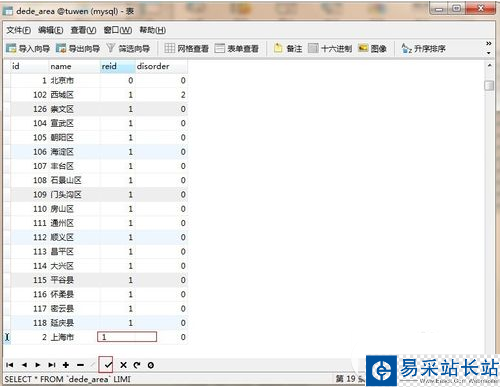Switch to 网格查看 grid view

point(186,49)
